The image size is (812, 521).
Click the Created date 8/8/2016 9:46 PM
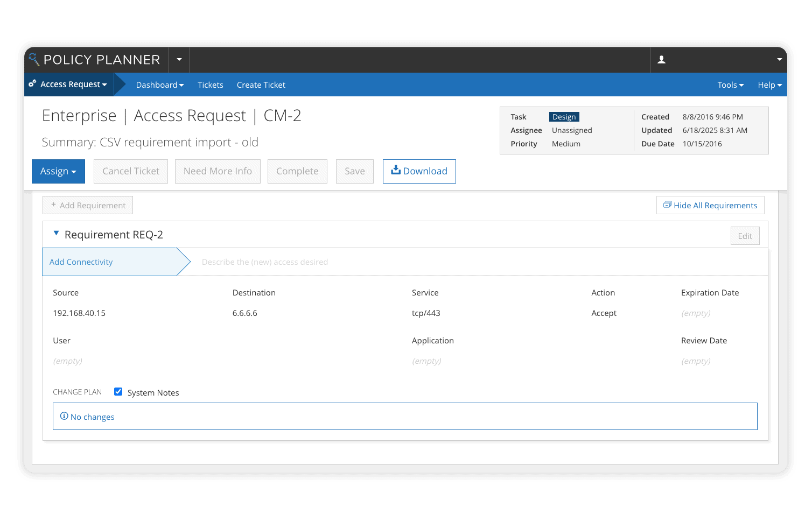pos(713,117)
